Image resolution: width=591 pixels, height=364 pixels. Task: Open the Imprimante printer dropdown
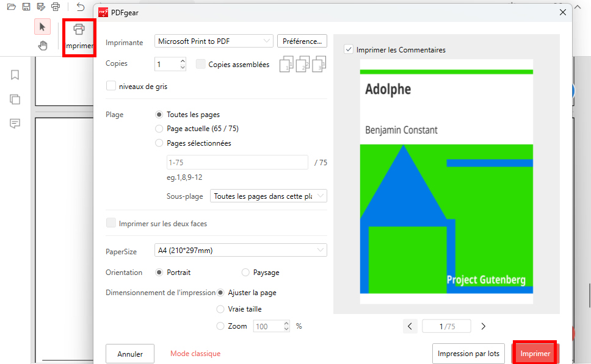point(213,40)
